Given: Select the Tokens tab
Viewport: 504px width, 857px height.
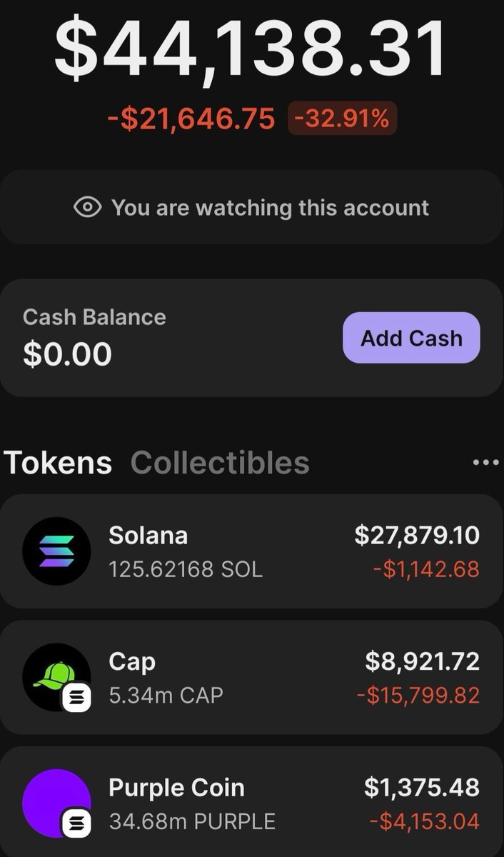Looking at the screenshot, I should [x=58, y=463].
